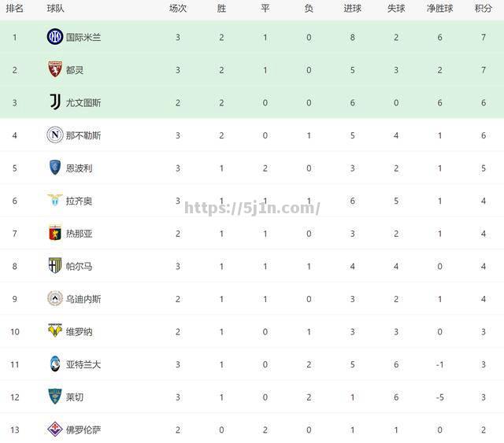Click the Udinese round badge
This screenshot has width=504, height=443.
point(55,298)
